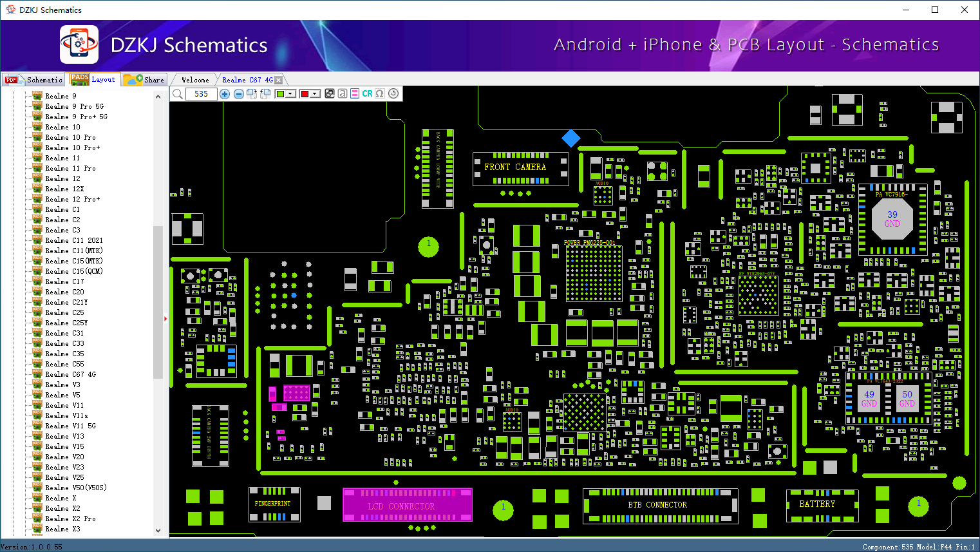Open the Realme C15(QCM) entry
980x552 pixels.
tap(74, 271)
